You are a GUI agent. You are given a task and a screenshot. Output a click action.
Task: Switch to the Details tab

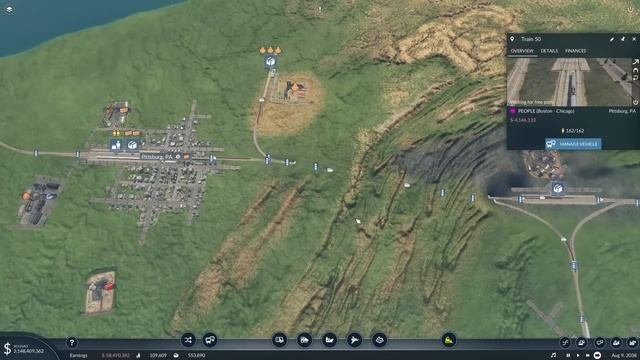pos(549,51)
